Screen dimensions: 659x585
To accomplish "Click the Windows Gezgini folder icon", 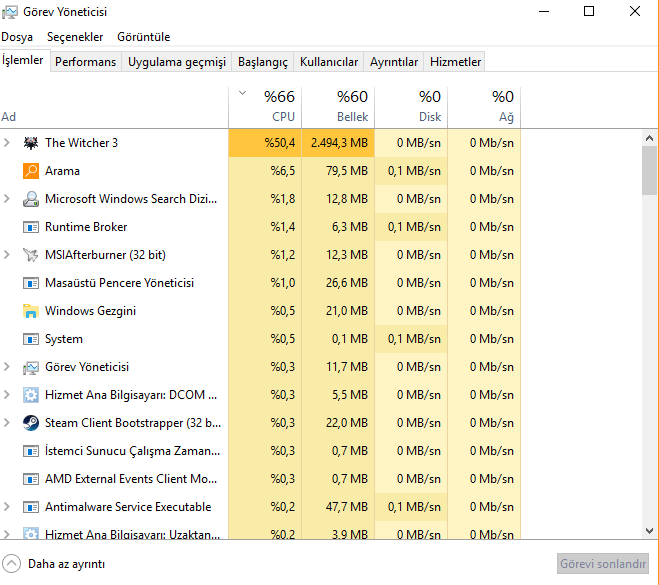I will (31, 311).
